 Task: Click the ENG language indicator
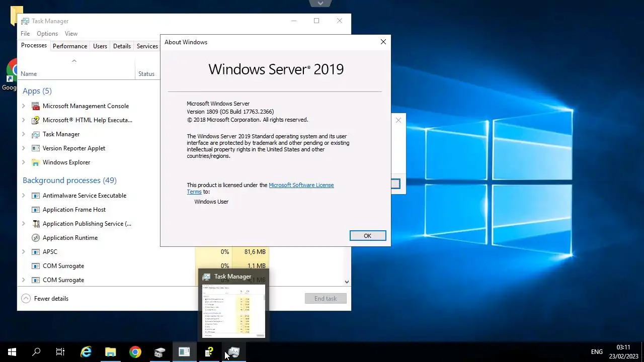point(597,352)
